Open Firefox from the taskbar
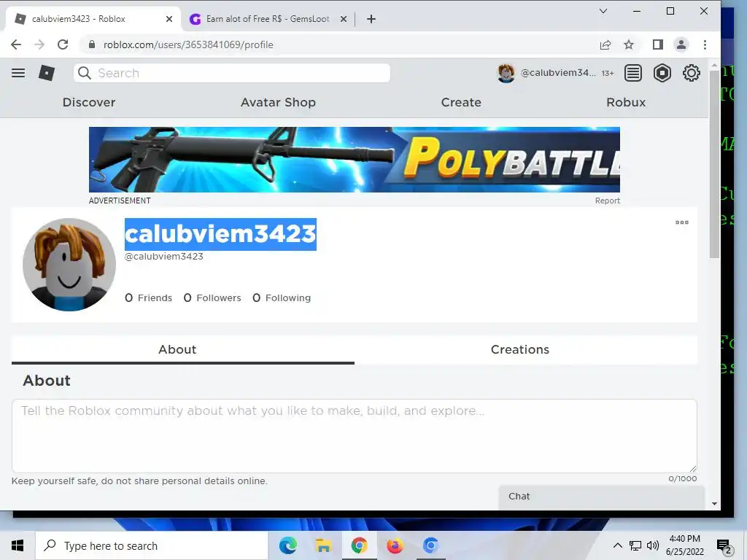 pos(395,545)
